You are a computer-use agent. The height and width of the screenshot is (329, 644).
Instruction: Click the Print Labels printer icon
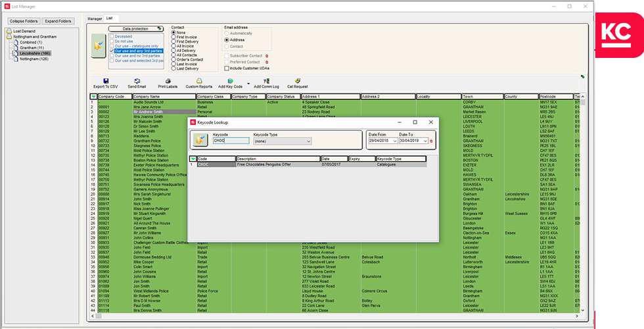click(x=168, y=81)
